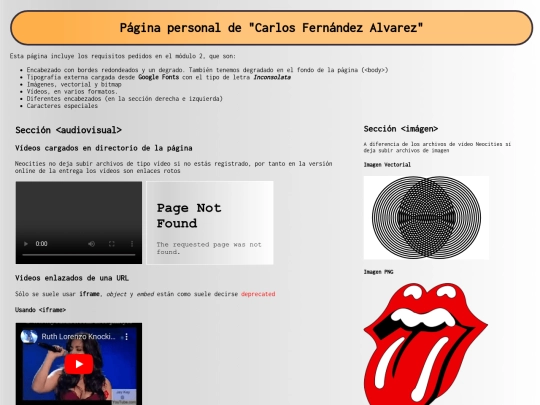Open the video player's three-dot options menu

[132, 244]
